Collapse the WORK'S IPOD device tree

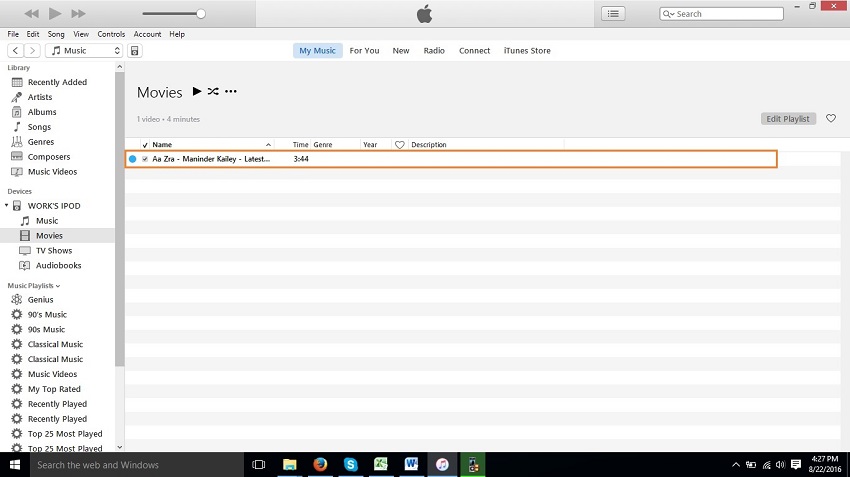click(x=7, y=206)
